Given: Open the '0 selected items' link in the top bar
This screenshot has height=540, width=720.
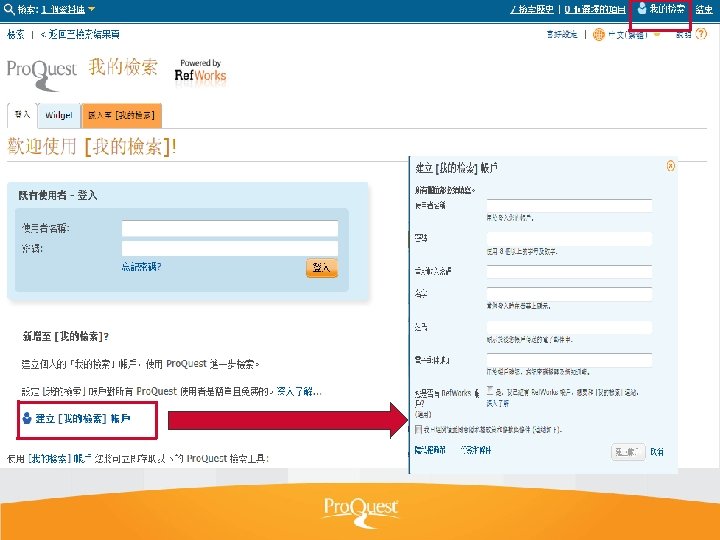Looking at the screenshot, I should tap(595, 9).
